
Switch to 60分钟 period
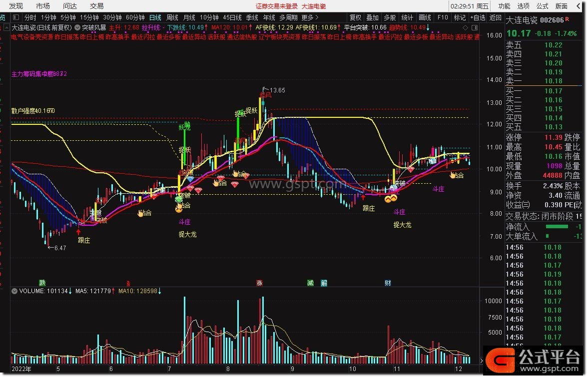[135, 17]
